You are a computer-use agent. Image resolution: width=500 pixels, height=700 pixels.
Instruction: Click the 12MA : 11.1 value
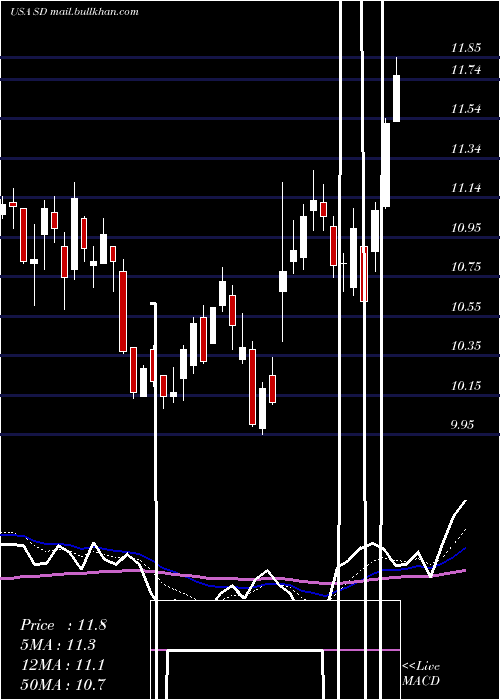pos(63,665)
